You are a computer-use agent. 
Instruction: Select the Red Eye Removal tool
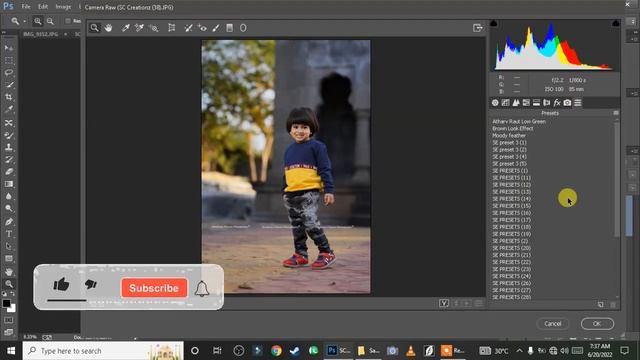pos(202,28)
